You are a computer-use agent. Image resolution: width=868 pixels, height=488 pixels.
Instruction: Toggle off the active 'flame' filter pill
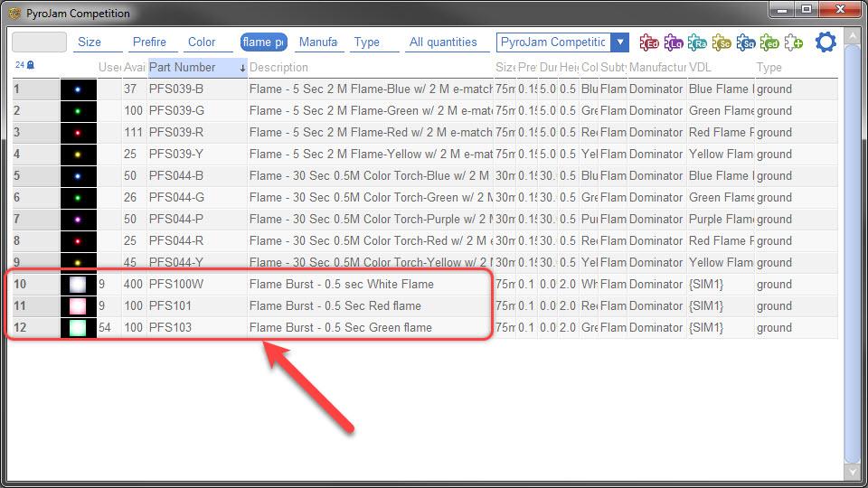click(x=263, y=42)
